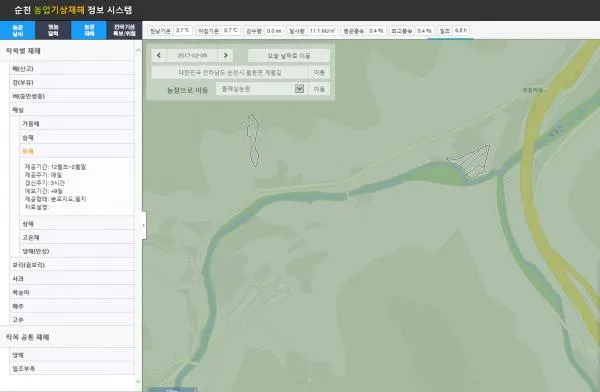Click the 제공형태: 분포지도 info line
Screen dimensions: 600x392
pyautogui.click(x=55, y=199)
